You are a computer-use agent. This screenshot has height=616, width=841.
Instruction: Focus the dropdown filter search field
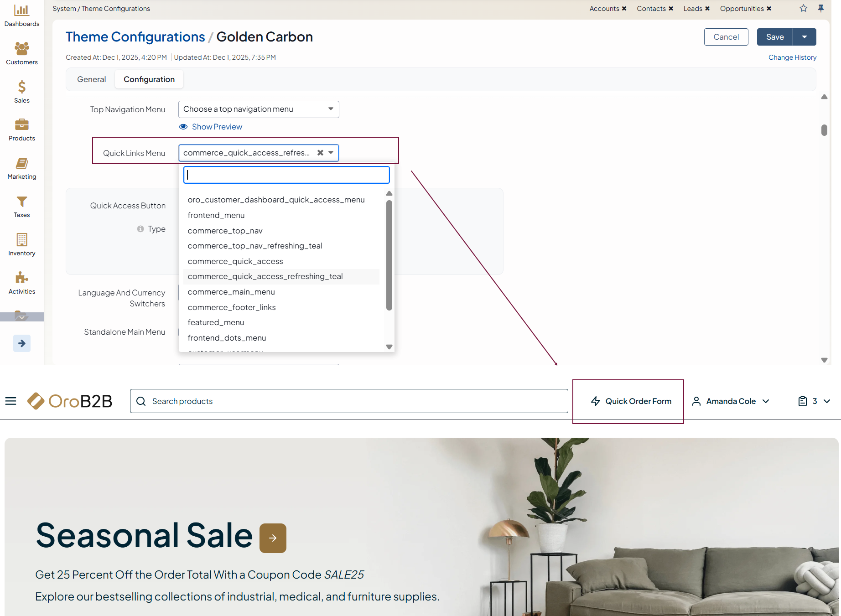click(x=286, y=175)
